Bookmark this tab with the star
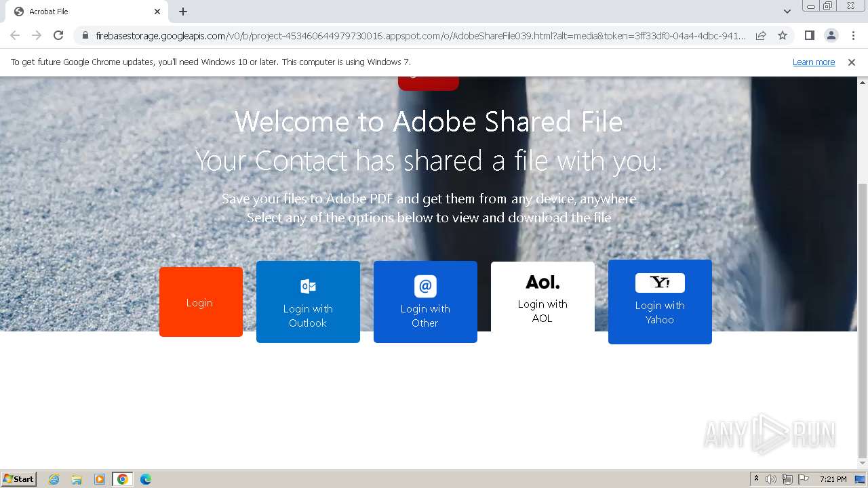This screenshot has width=868, height=488. (783, 35)
